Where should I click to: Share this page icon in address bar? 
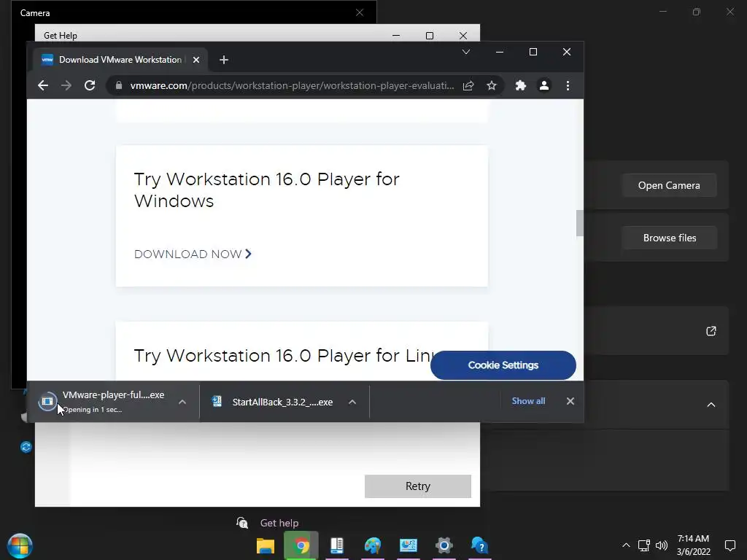(468, 86)
